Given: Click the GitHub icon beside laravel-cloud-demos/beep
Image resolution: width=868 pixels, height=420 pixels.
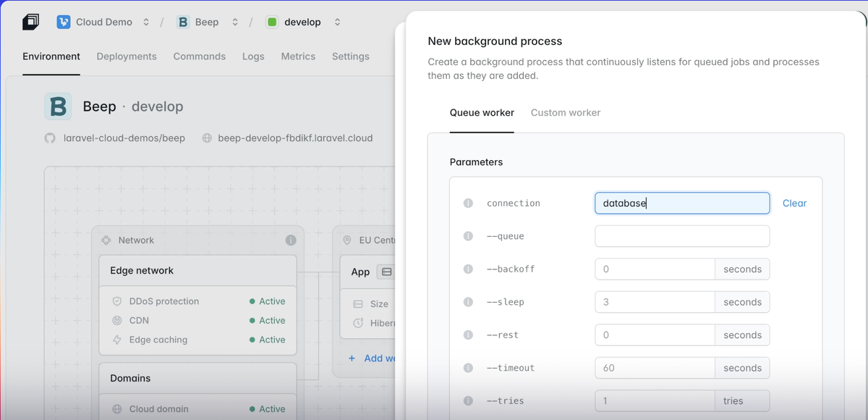Looking at the screenshot, I should pos(50,138).
